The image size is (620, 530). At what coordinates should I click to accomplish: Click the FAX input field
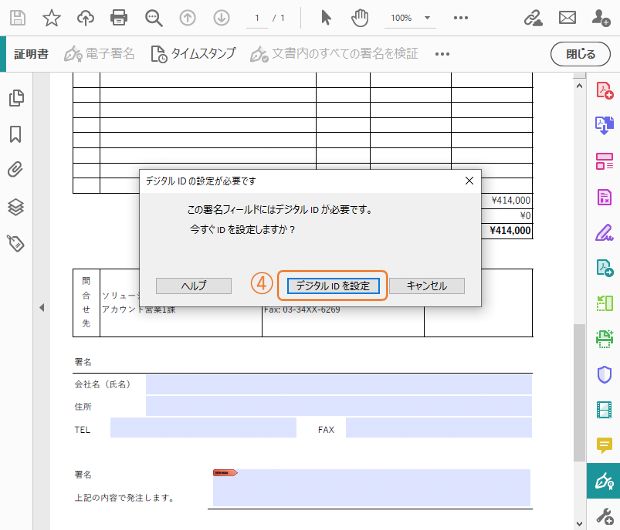439,428
